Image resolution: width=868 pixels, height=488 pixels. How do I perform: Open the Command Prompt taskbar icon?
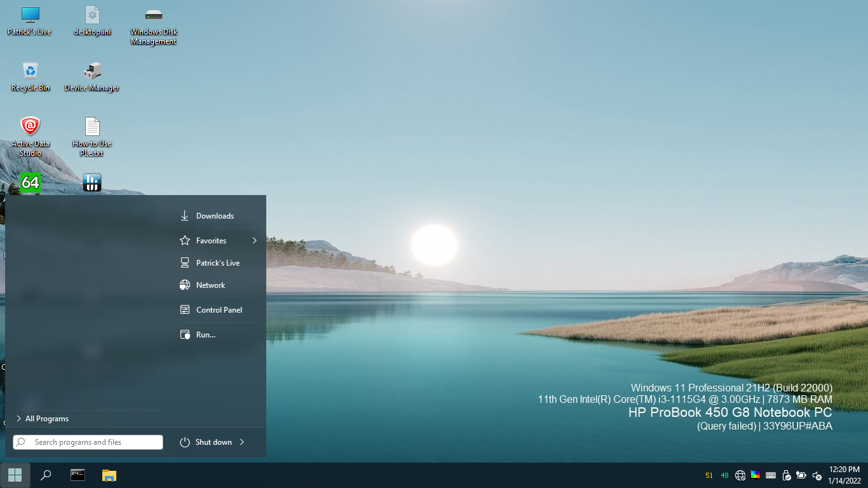pyautogui.click(x=78, y=475)
